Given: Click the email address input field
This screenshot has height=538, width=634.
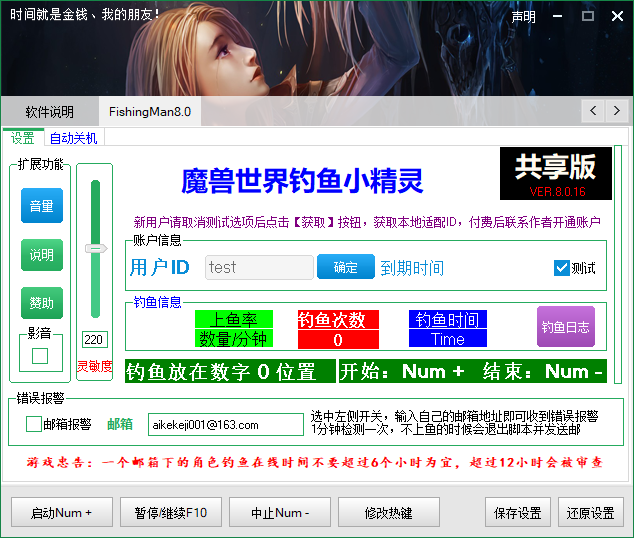Looking at the screenshot, I should point(226,424).
